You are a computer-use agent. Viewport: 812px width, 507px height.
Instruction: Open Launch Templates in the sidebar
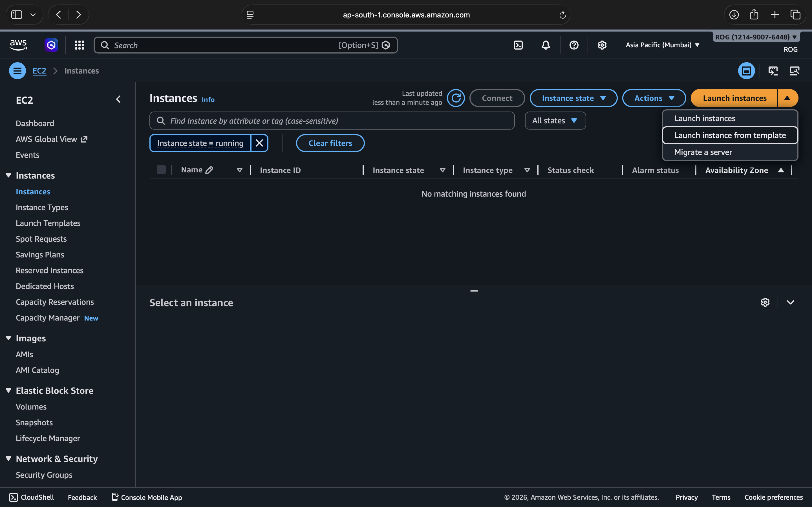coord(48,223)
